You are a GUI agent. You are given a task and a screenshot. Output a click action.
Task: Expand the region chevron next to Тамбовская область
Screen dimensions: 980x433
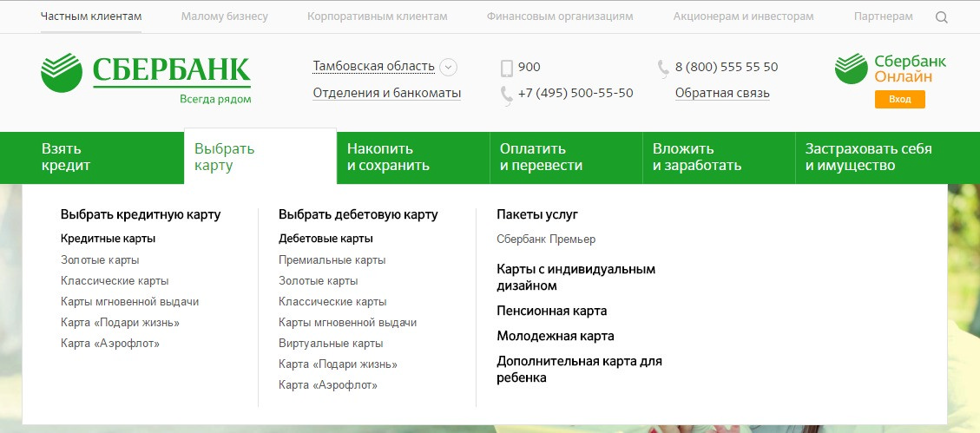[x=448, y=67]
